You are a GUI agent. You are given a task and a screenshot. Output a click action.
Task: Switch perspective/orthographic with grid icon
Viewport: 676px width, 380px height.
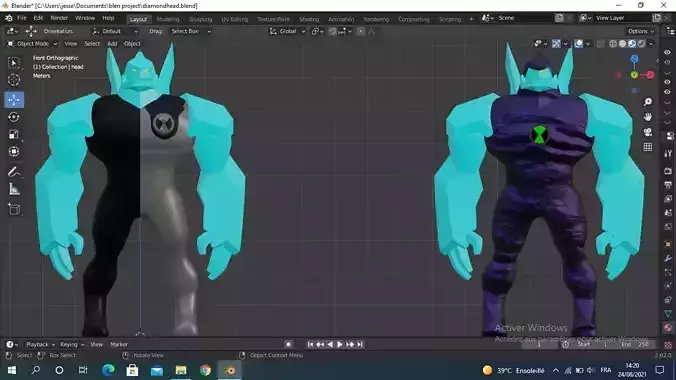tap(648, 147)
